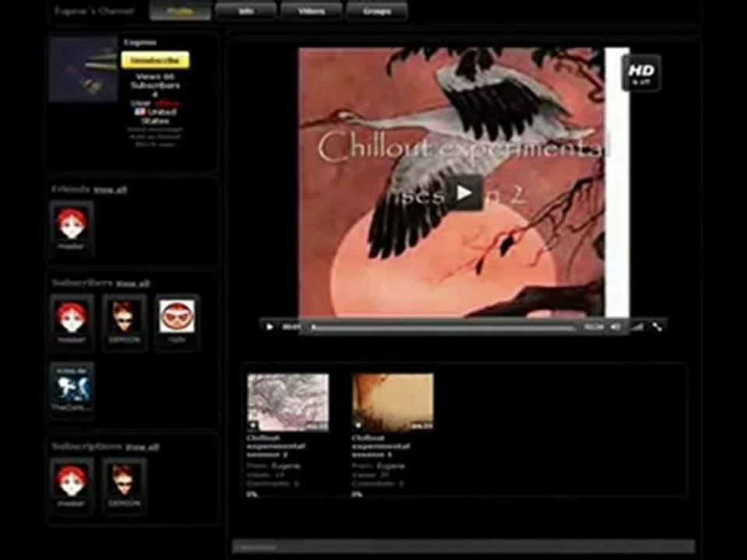View all friends link
The width and height of the screenshot is (747, 560).
110,190
